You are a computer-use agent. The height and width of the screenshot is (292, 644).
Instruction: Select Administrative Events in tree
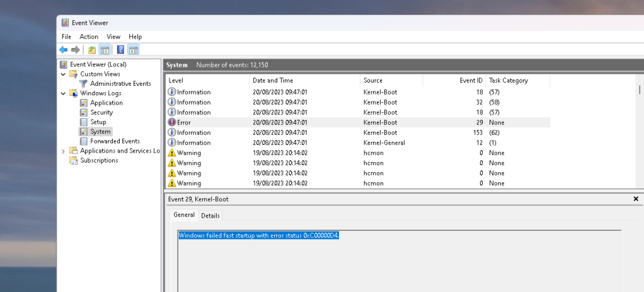pos(121,83)
